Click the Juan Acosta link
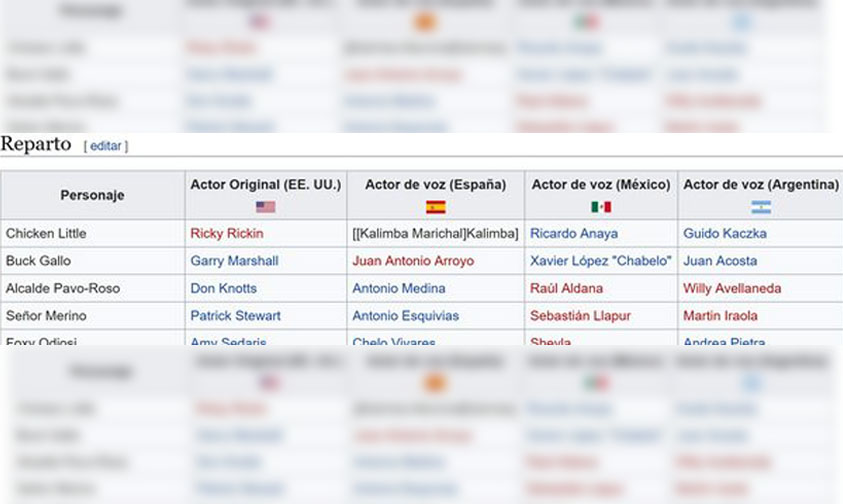 point(720,261)
